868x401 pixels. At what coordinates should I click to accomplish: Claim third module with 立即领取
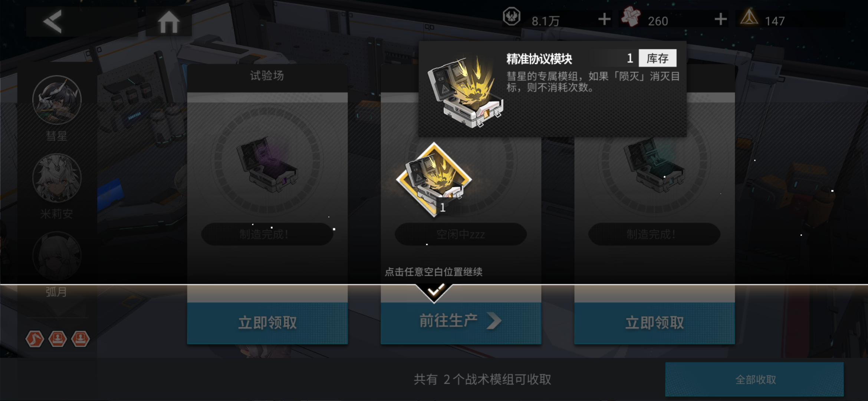[x=655, y=323]
